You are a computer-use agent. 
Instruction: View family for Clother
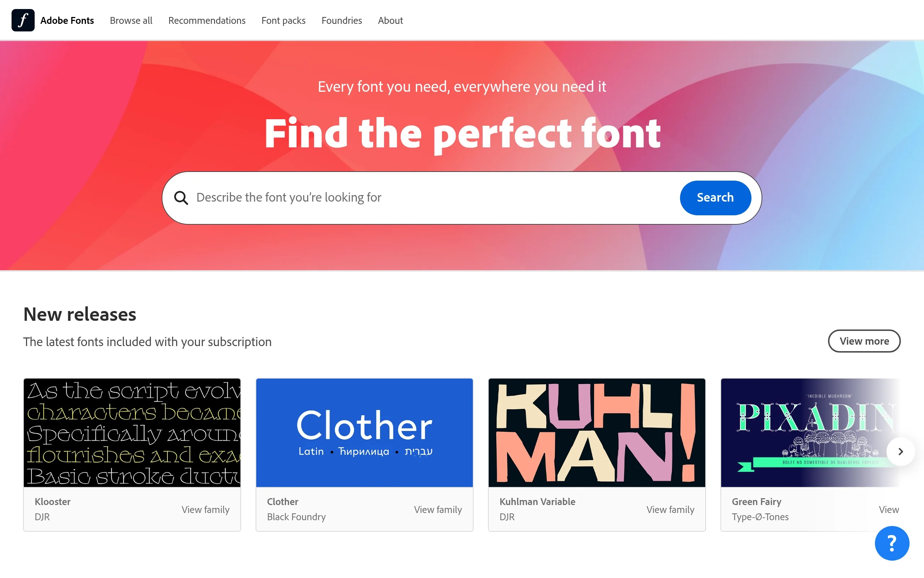[438, 510]
